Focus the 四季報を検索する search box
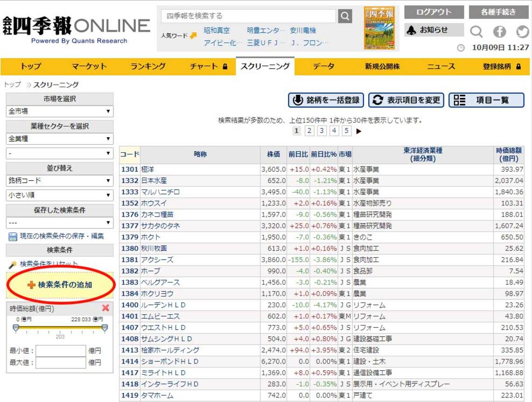 (x=248, y=16)
